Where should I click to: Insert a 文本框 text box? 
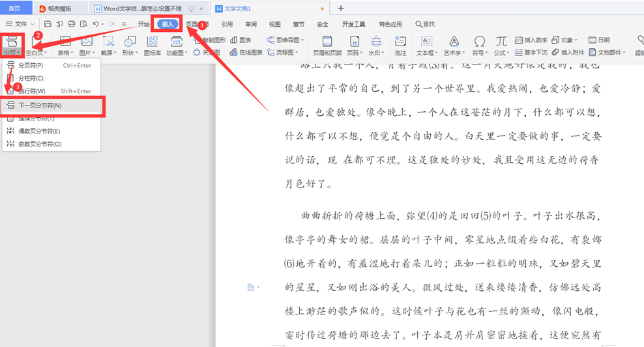[427, 46]
